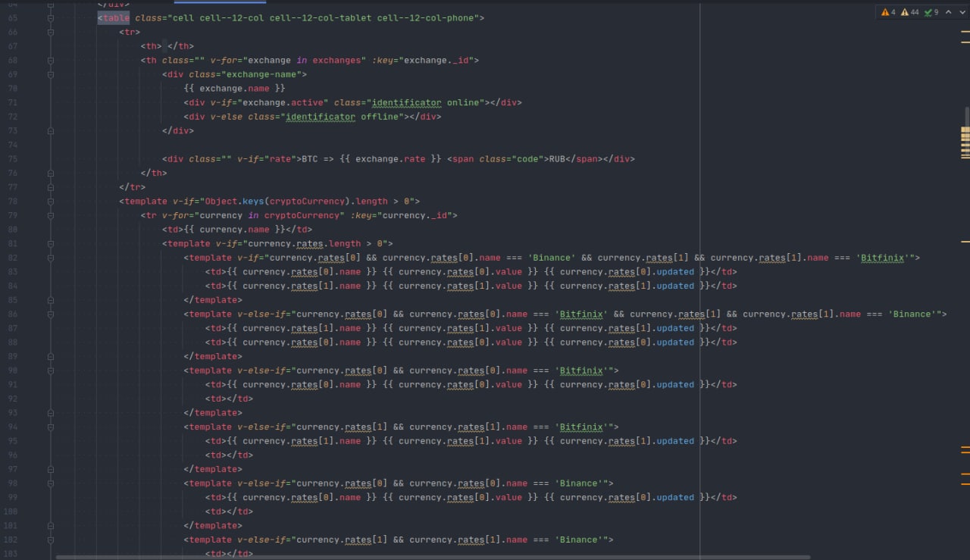
Task: Click the empty <td></td> on line 92
Action: pos(229,399)
